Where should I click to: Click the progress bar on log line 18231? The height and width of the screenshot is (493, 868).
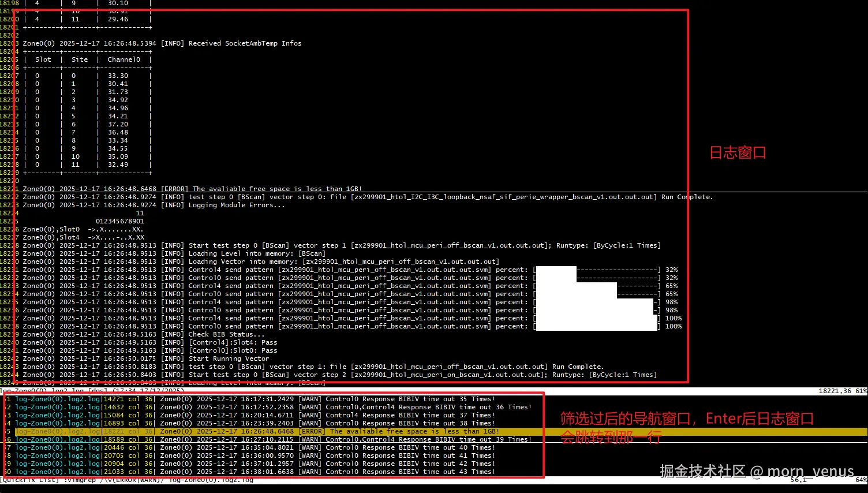pos(597,270)
